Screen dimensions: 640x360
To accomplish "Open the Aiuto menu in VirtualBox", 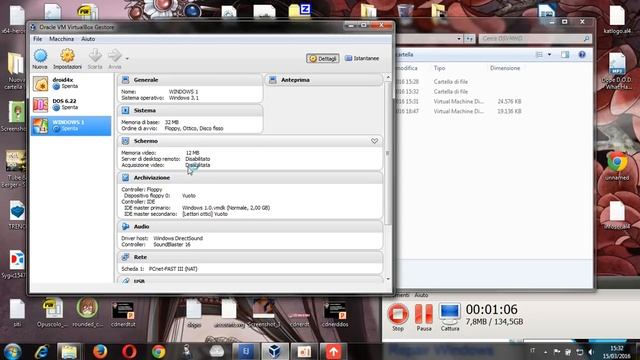I will (88, 39).
